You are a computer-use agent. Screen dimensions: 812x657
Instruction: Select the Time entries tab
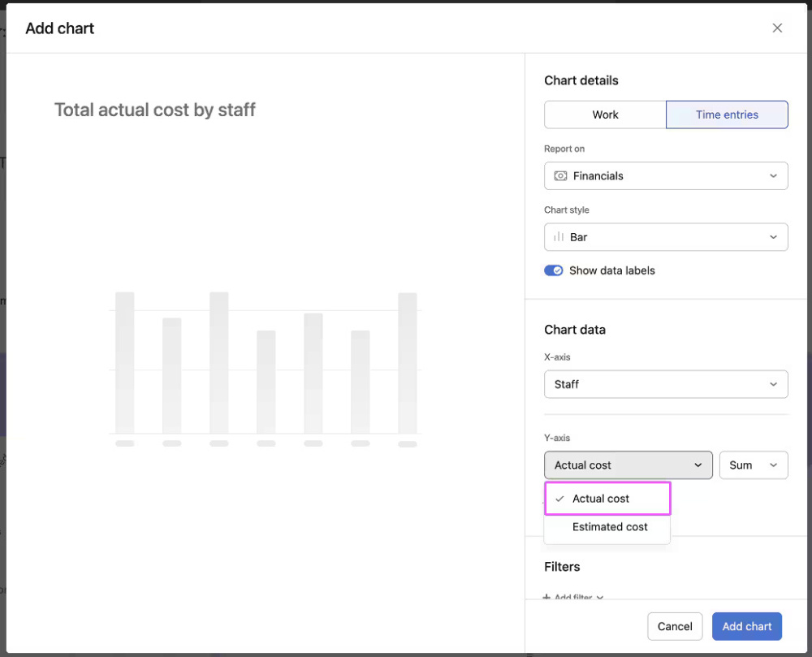coord(727,115)
